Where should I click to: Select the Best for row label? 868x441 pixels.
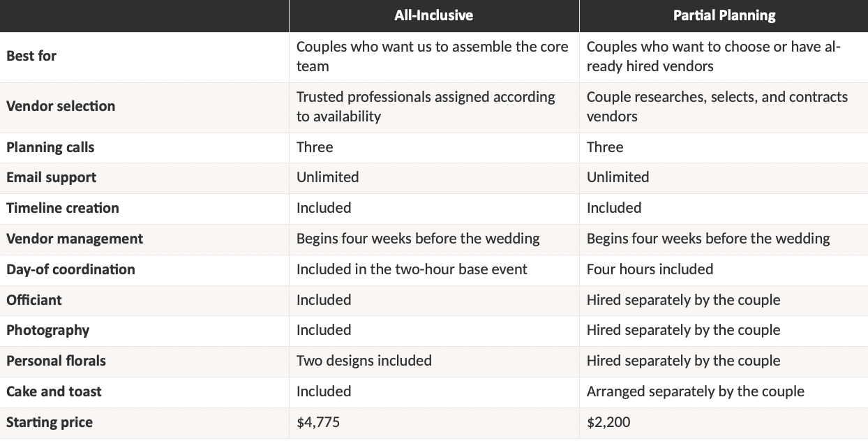[31, 56]
